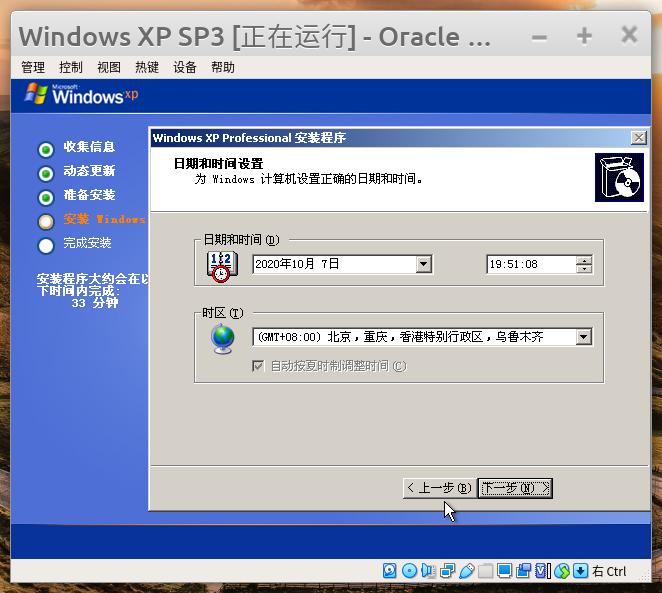
Task: Expand the time zone dropdown list
Action: coord(583,337)
